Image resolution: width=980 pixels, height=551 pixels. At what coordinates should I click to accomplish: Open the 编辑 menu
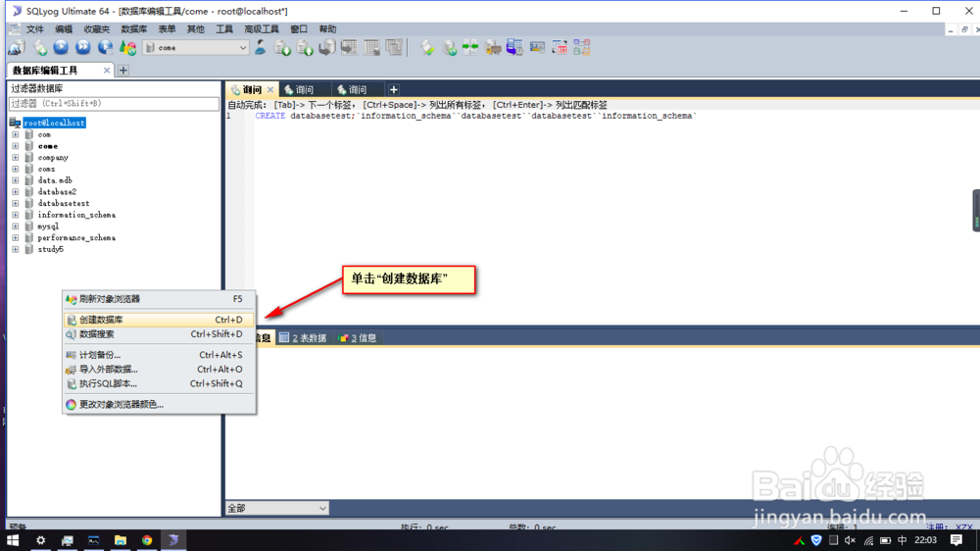[63, 29]
